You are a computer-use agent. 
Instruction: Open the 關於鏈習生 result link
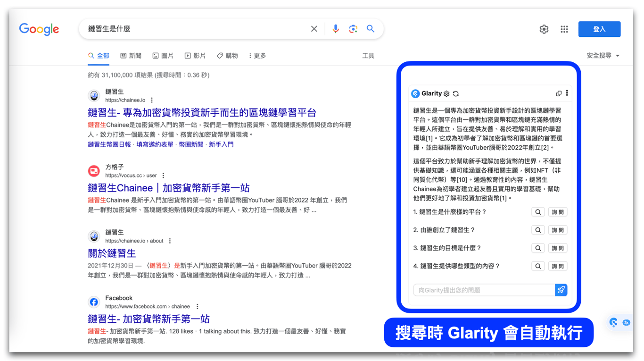[x=112, y=253]
